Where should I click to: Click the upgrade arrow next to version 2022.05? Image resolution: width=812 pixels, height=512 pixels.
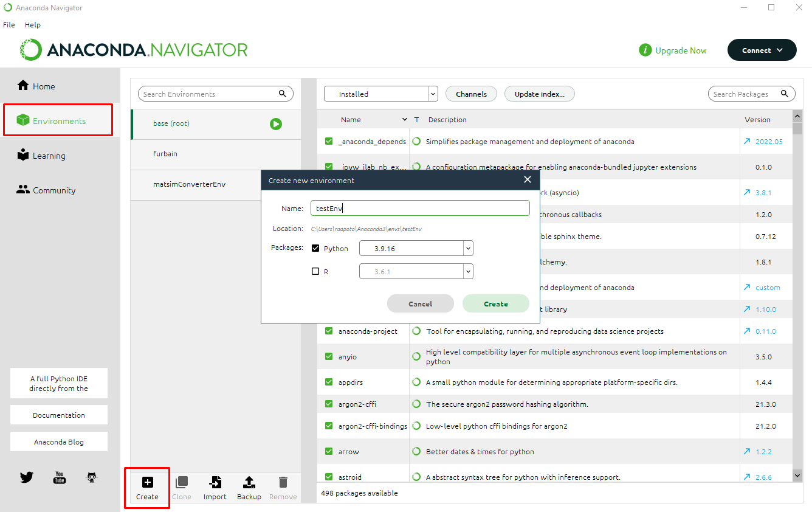point(746,141)
